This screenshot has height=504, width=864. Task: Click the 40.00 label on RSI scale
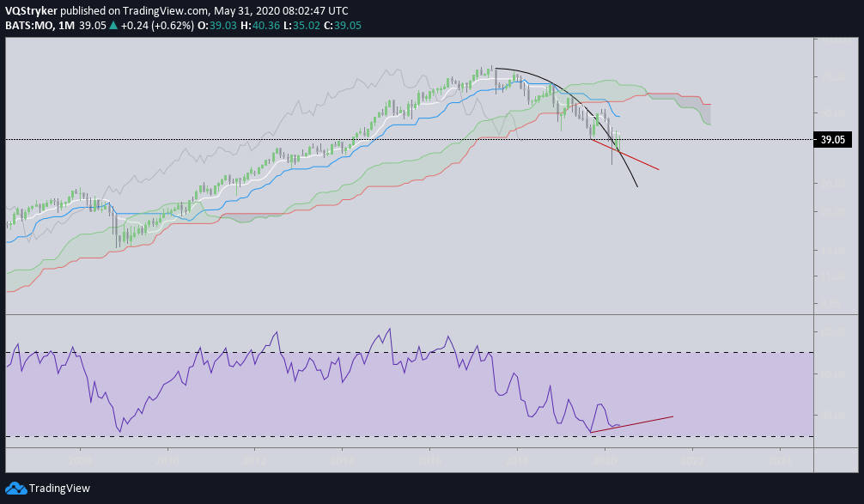(x=832, y=416)
